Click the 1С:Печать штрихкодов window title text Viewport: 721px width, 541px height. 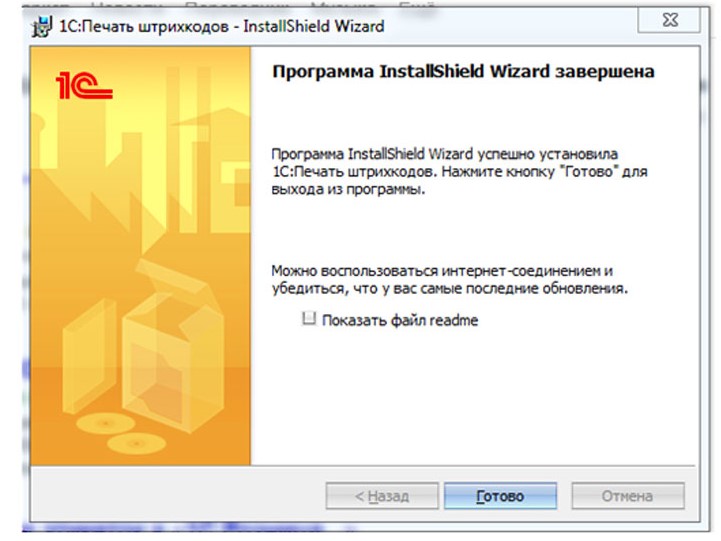tap(222, 26)
